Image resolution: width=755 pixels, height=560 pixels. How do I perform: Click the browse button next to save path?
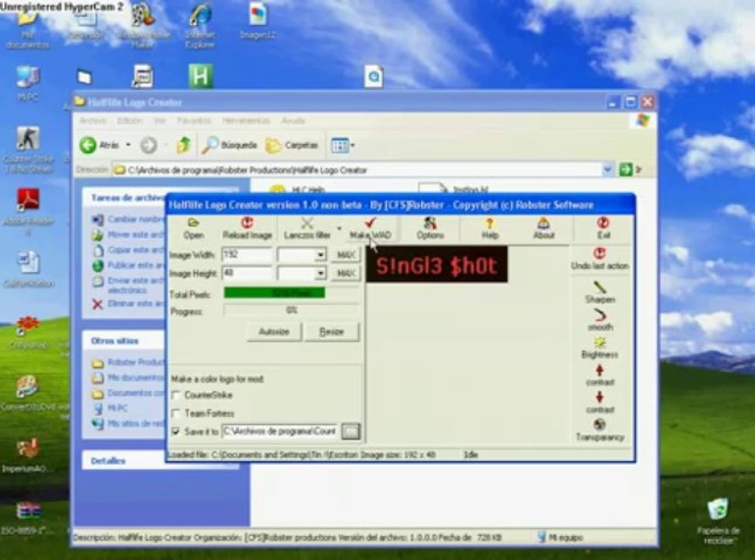350,432
